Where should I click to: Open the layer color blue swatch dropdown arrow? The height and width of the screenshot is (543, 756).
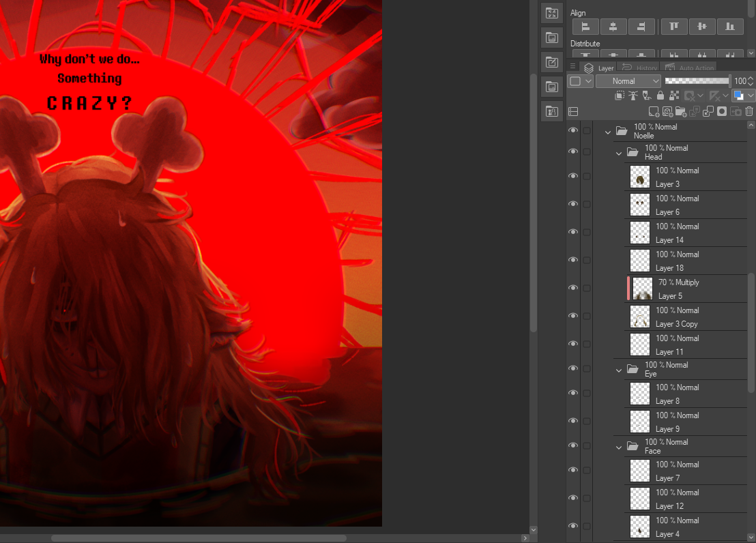pos(751,96)
